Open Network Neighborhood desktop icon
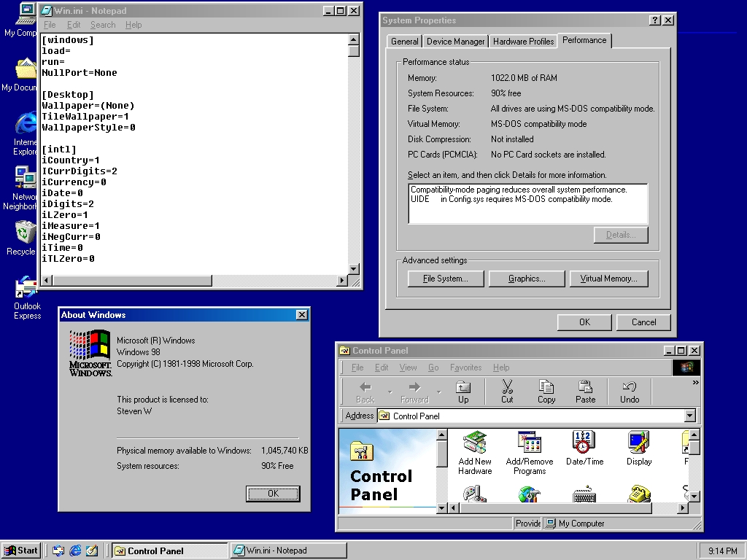The image size is (747, 560). (x=26, y=177)
